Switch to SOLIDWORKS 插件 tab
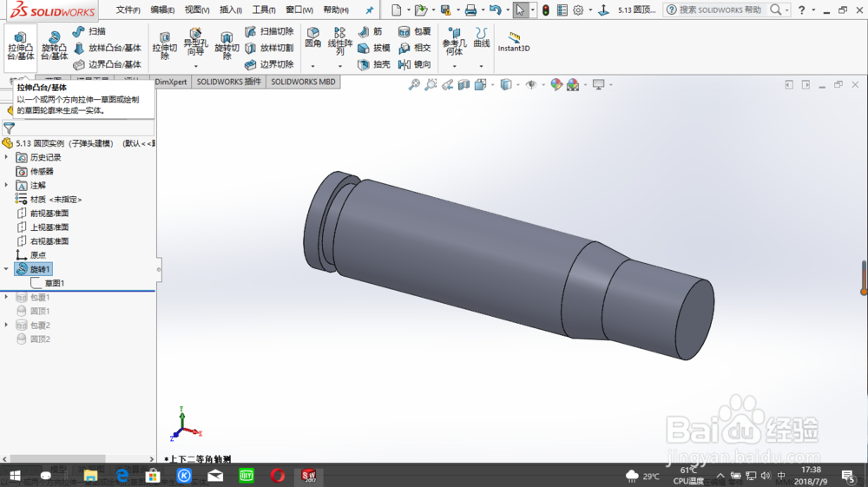868x487 pixels. click(228, 82)
